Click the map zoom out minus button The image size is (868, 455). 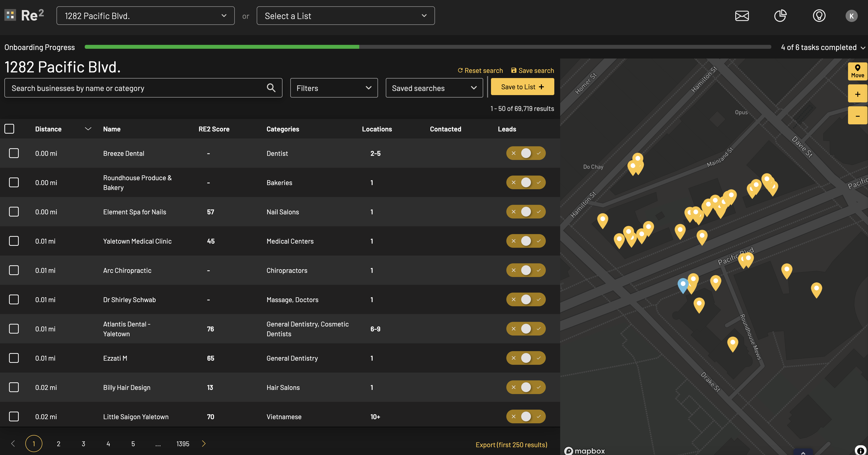(x=857, y=116)
